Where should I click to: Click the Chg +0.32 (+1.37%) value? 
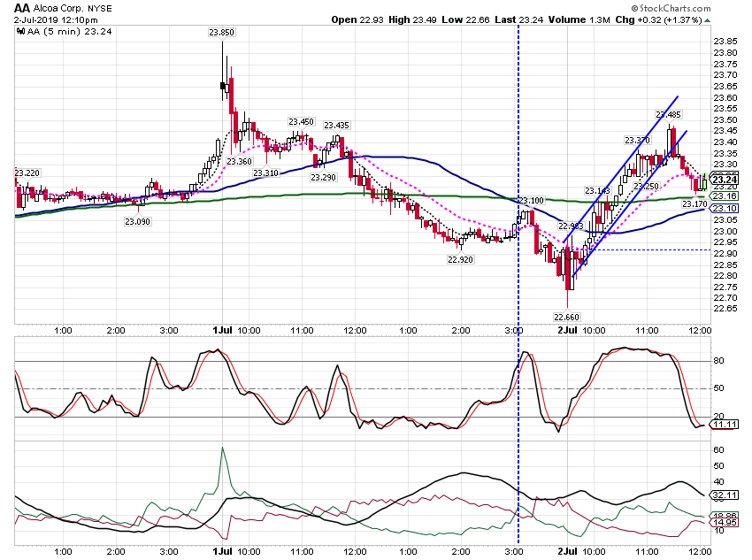coord(658,19)
